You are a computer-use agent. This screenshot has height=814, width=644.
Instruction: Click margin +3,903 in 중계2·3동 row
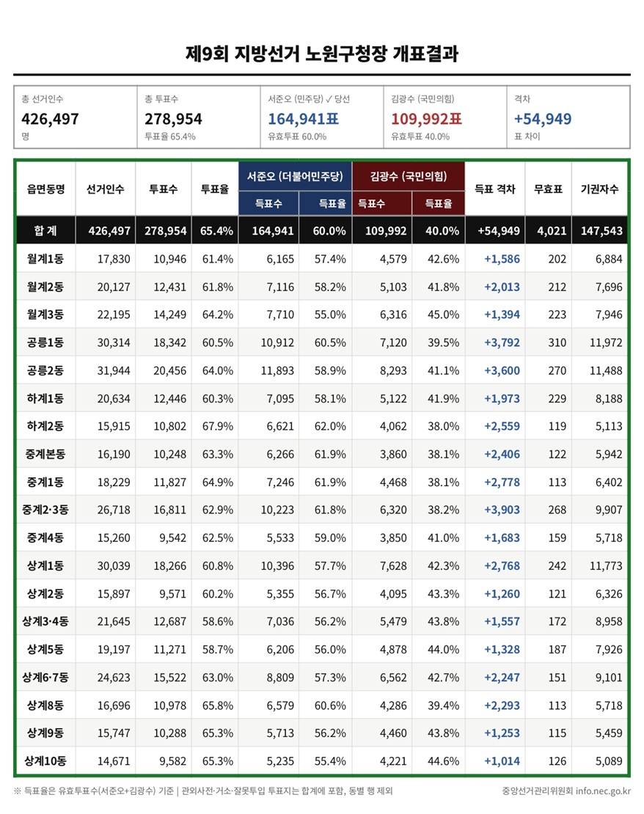(x=502, y=510)
